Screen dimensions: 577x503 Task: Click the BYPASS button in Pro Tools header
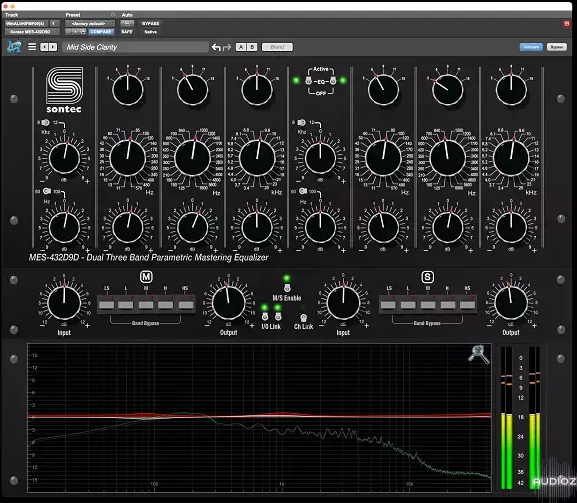(x=151, y=24)
